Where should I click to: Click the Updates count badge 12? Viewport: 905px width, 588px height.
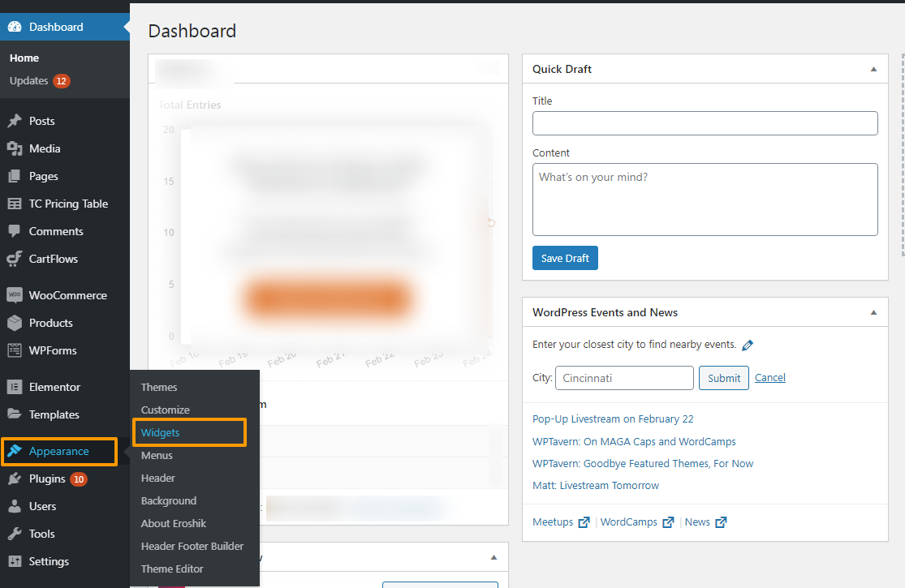[x=62, y=81]
